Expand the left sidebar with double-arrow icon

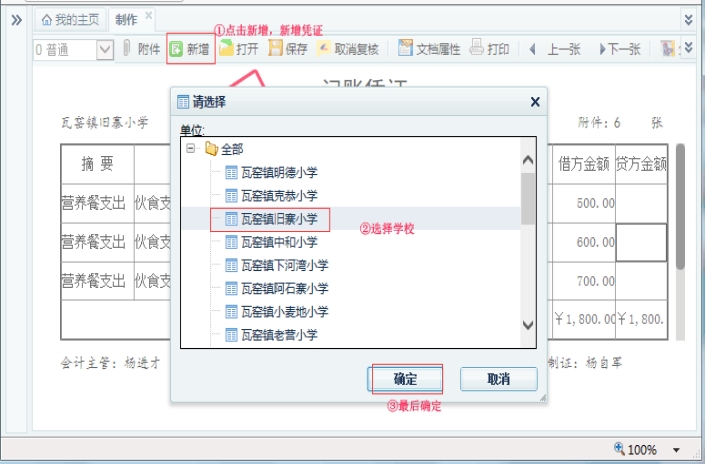point(16,20)
